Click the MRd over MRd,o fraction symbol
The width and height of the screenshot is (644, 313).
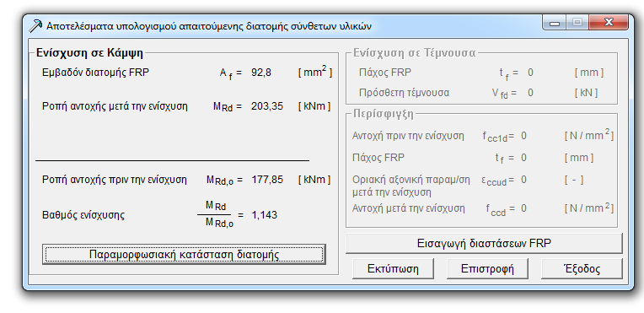(215, 214)
